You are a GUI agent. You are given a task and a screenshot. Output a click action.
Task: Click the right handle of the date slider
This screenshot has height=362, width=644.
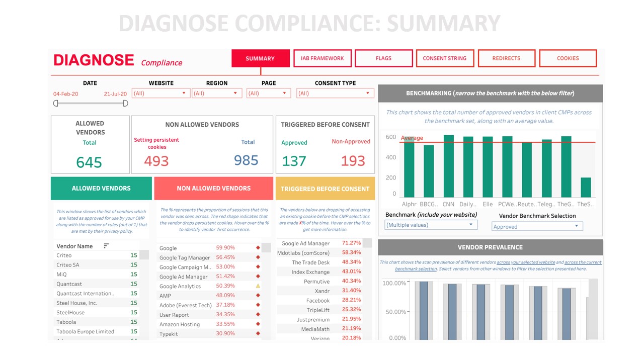pos(125,103)
